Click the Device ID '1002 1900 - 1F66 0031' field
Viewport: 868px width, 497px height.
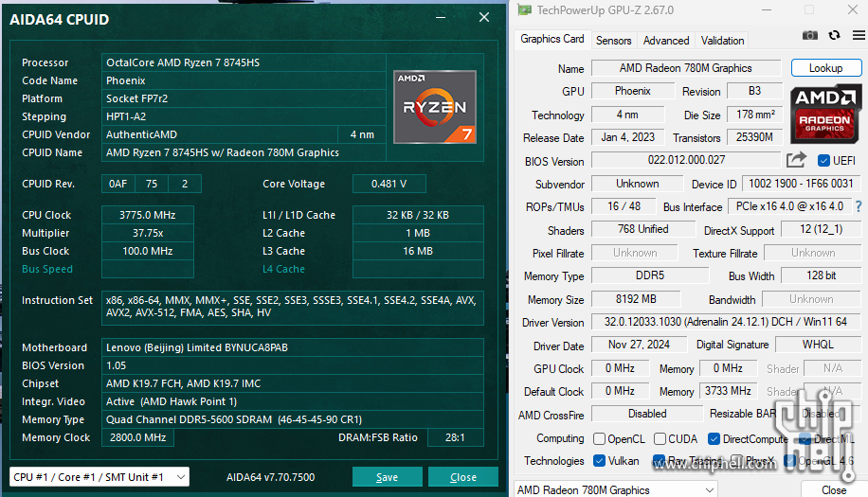[801, 184]
